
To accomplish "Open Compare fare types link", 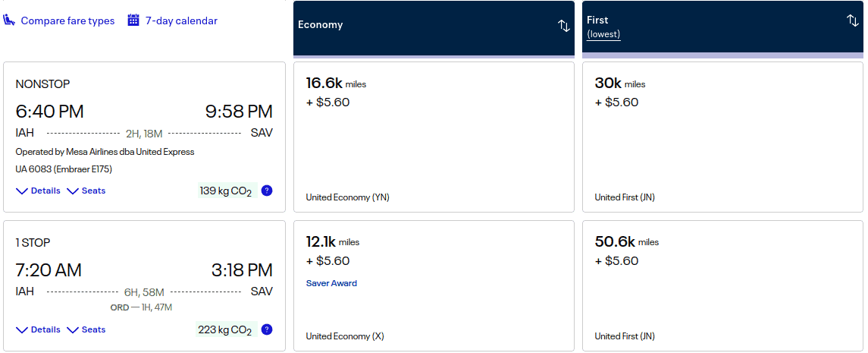I will [67, 21].
